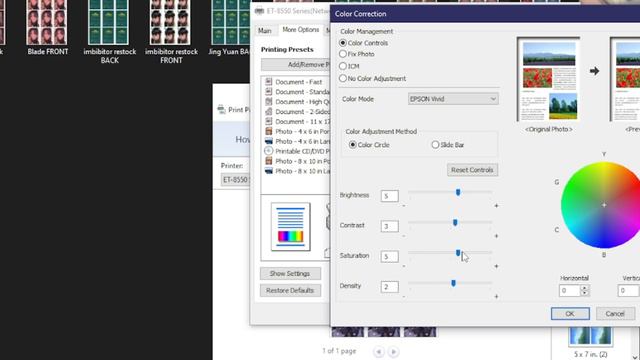Viewport: 640px width, 360px height.
Task: Select the 5 x 7 in. (2) layout
Action: [591, 342]
